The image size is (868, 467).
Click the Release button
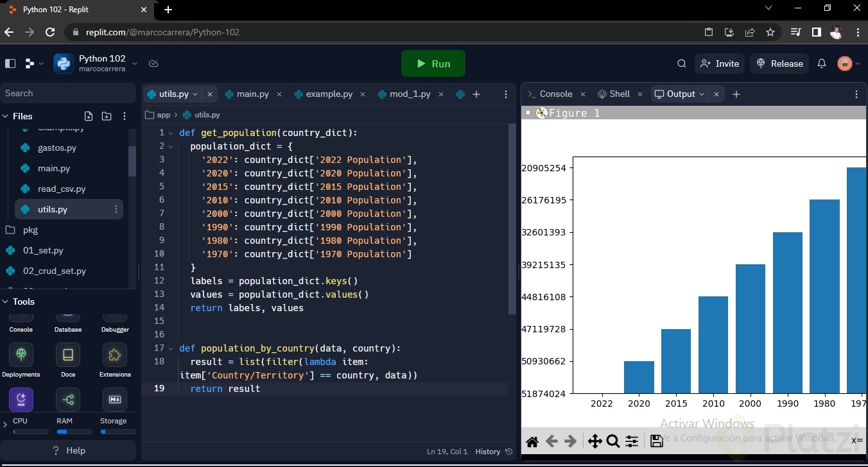tap(780, 64)
